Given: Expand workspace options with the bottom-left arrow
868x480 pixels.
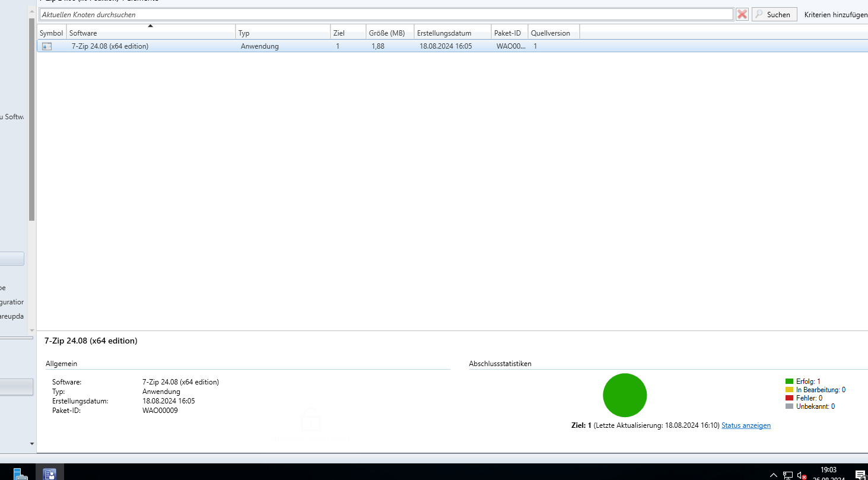Looking at the screenshot, I should point(31,443).
